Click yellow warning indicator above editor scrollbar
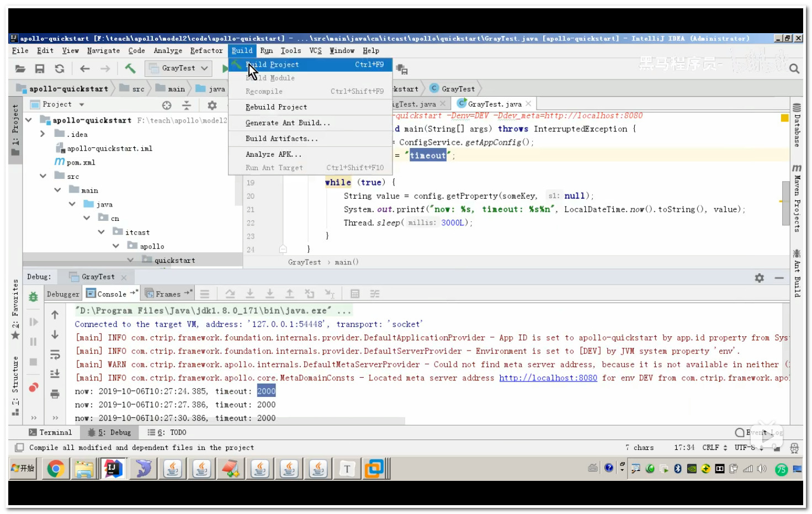 point(784,118)
